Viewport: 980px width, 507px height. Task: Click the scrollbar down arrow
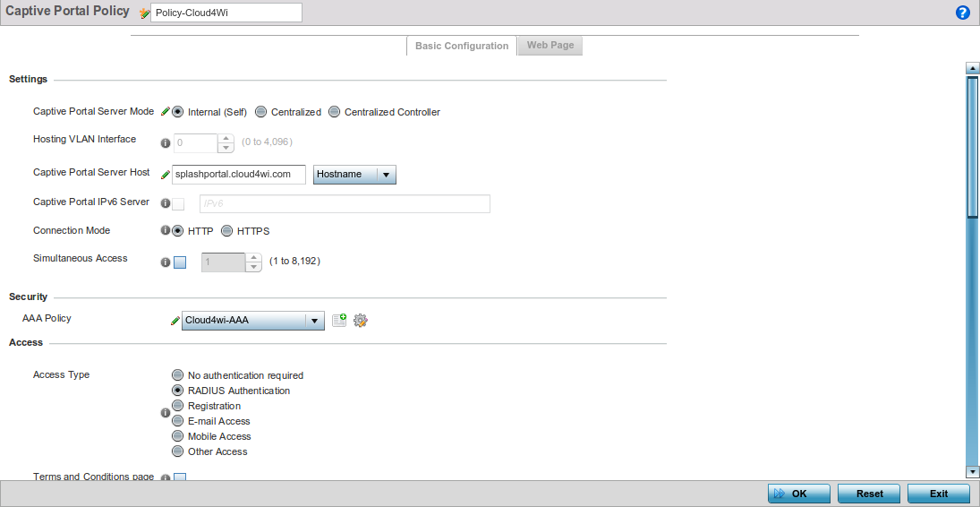[x=972, y=470]
